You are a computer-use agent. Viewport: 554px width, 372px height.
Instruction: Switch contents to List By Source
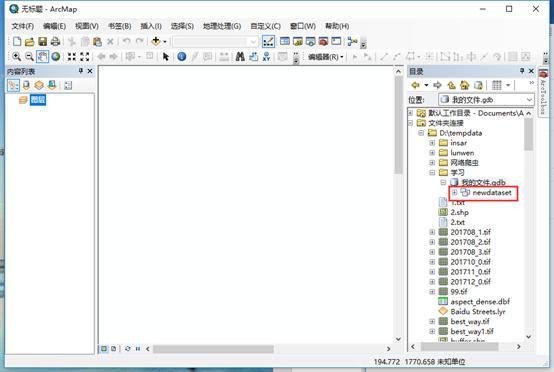26,85
